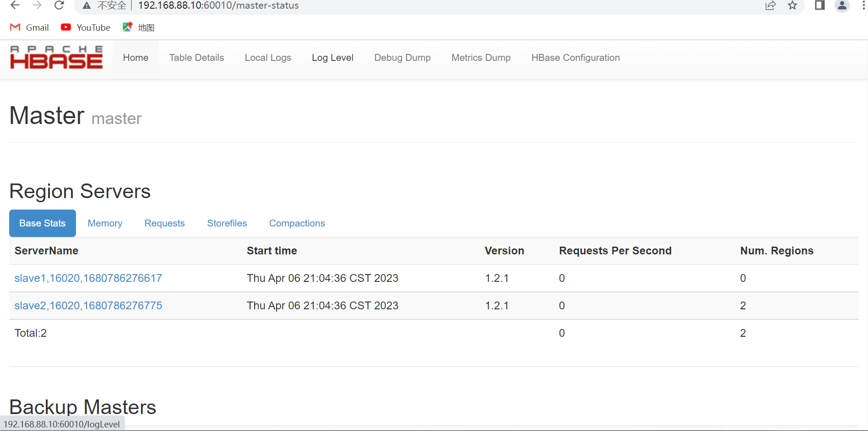Select the Base Stats tab
Image resolution: width=868 pixels, height=431 pixels.
[43, 223]
